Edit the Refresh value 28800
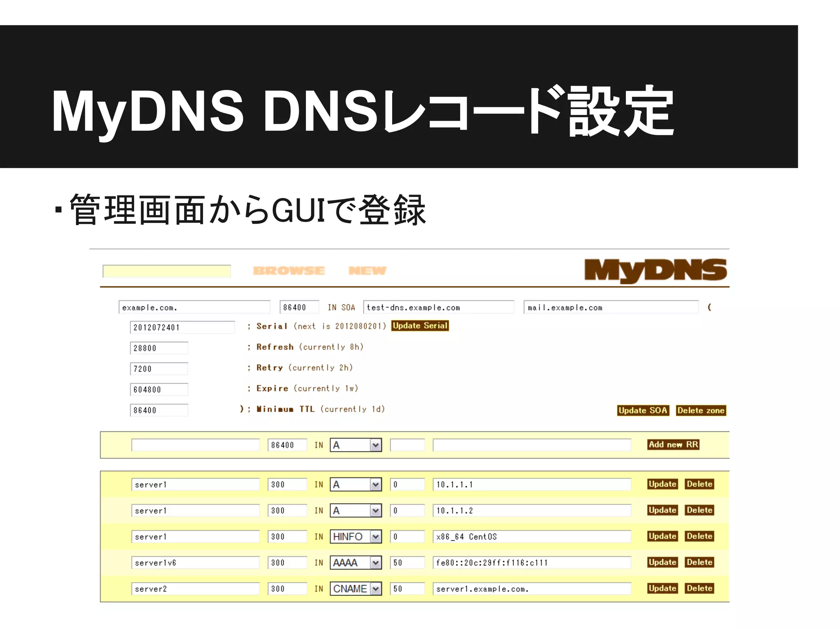The image size is (840, 630). pyautogui.click(x=159, y=348)
